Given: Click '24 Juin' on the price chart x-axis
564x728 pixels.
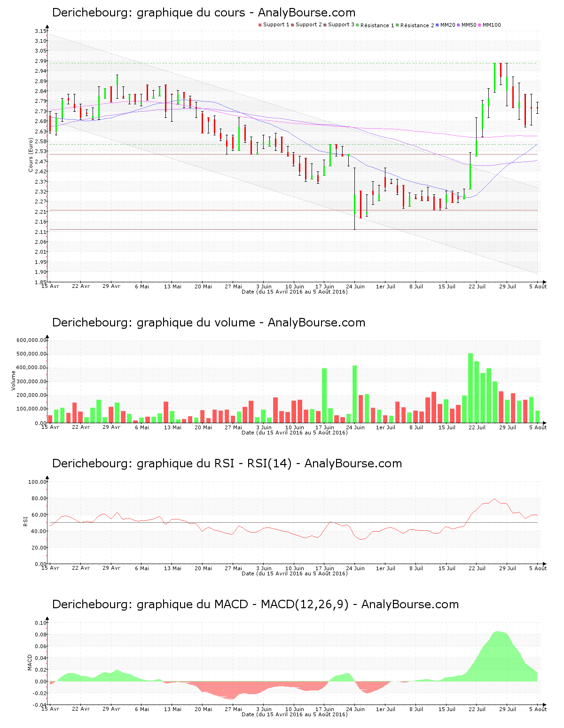Looking at the screenshot, I should [355, 286].
